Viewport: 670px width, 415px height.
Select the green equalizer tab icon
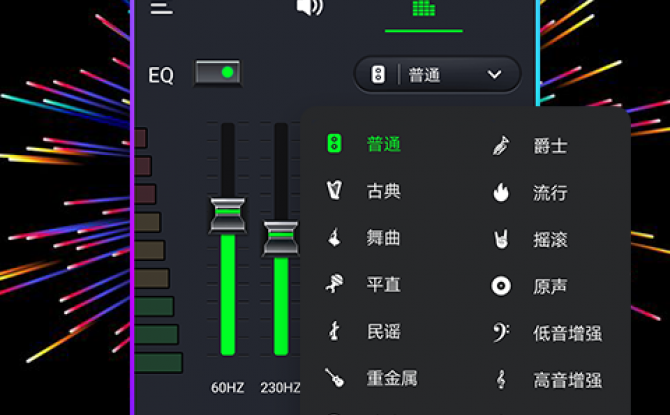click(424, 8)
